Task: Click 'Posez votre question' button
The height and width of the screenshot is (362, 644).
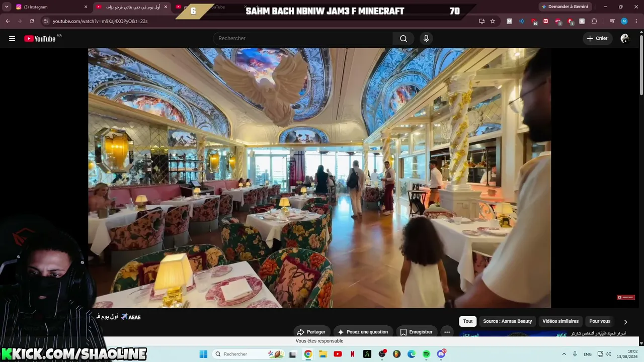Action: [x=363, y=332]
